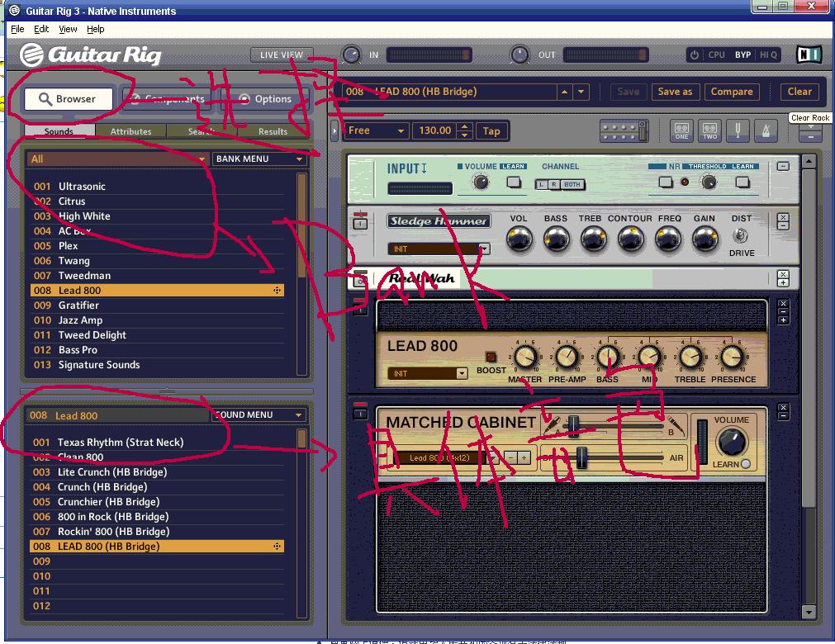
Task: Remove the Matched Cabinet module
Action: pyautogui.click(x=783, y=408)
